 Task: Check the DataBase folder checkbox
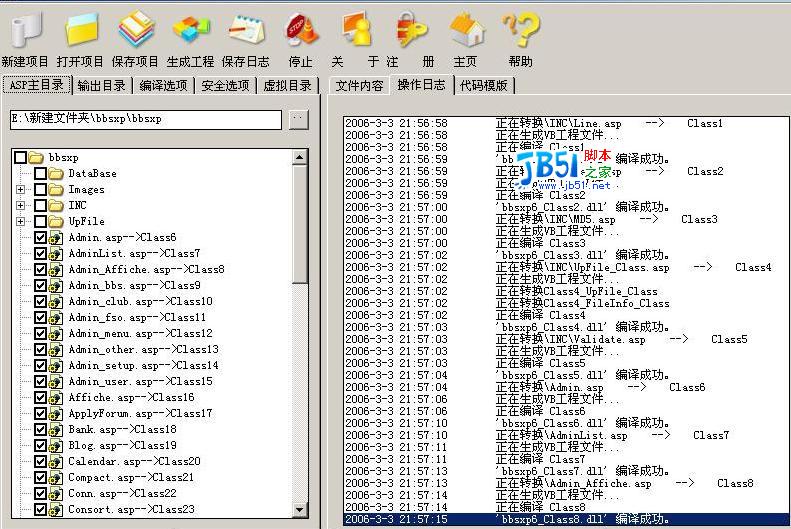pyautogui.click(x=40, y=173)
